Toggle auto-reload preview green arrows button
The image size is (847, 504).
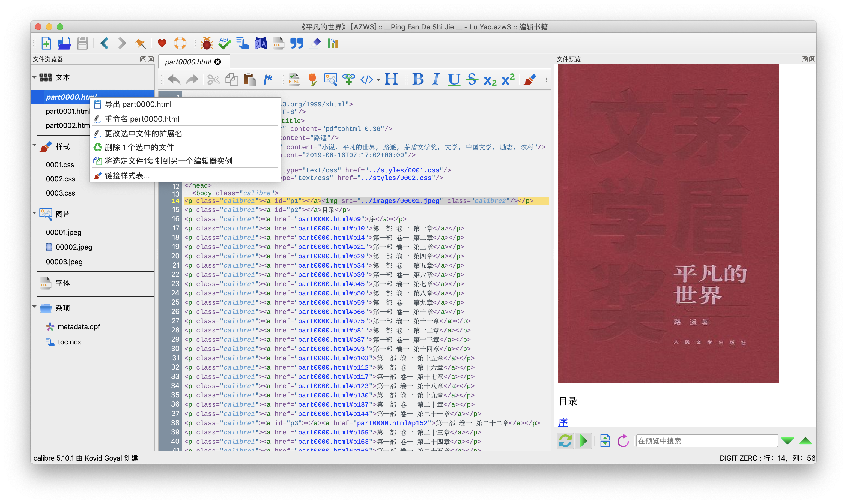tap(565, 441)
